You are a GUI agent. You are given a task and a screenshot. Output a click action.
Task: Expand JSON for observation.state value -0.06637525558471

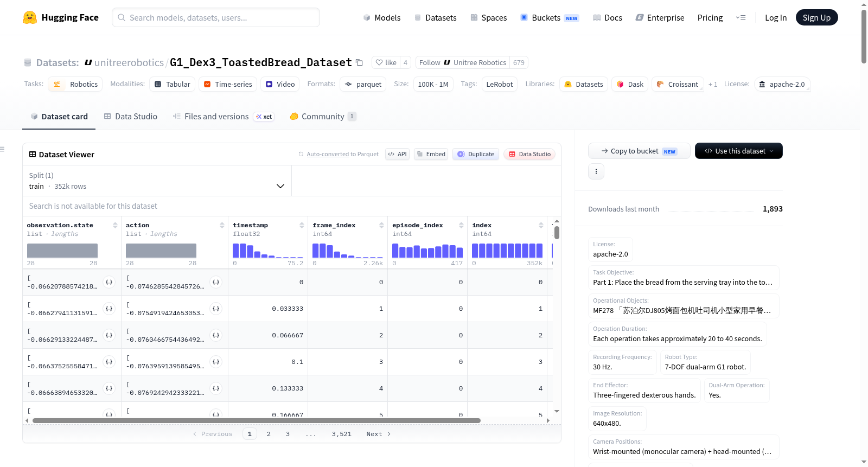pyautogui.click(x=109, y=362)
